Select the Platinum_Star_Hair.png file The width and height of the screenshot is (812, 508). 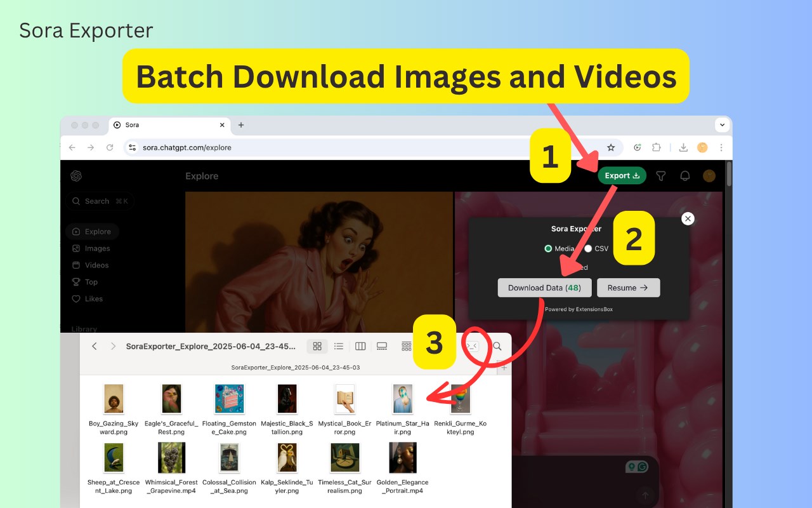(403, 410)
